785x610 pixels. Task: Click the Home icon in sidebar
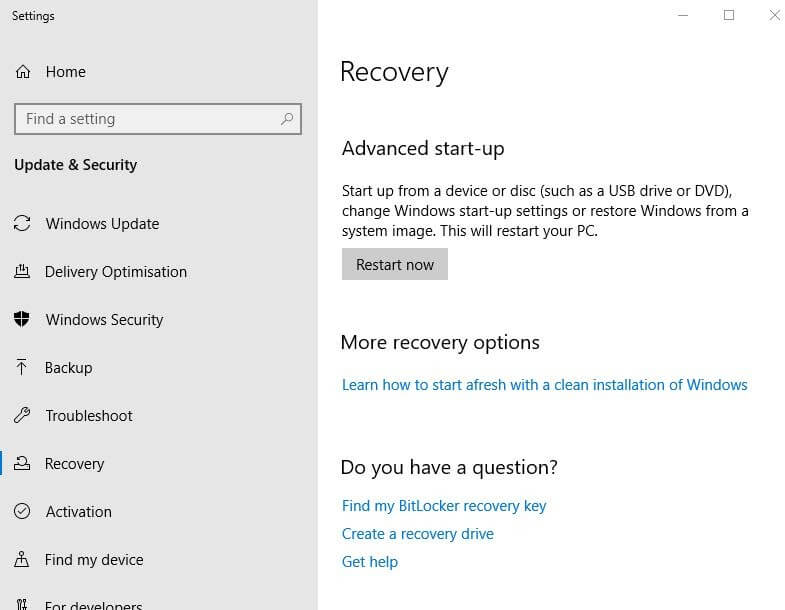pyautogui.click(x=22, y=72)
